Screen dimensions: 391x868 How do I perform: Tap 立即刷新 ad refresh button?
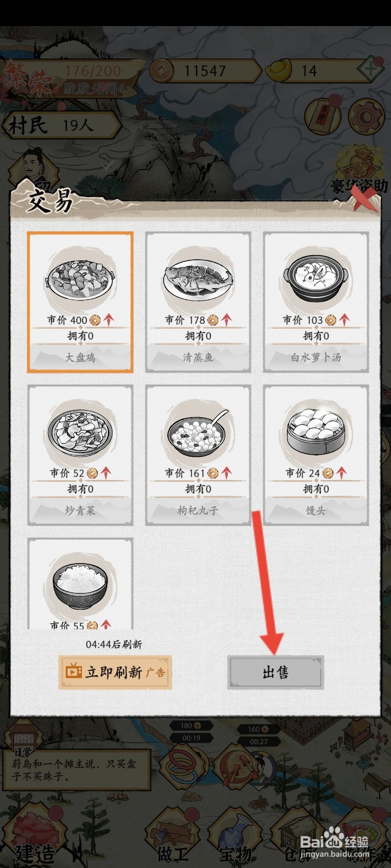115,672
